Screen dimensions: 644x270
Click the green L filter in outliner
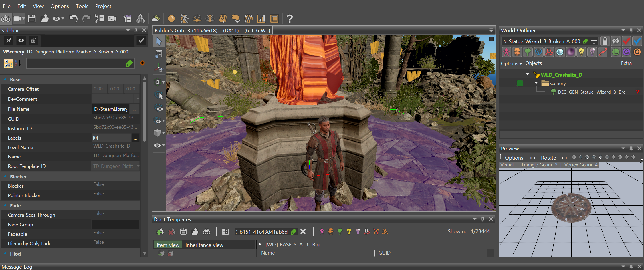[616, 52]
